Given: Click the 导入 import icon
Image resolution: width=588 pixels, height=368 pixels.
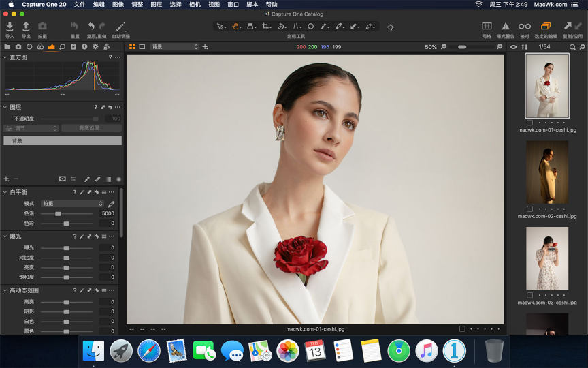Looking at the screenshot, I should pos(10,27).
